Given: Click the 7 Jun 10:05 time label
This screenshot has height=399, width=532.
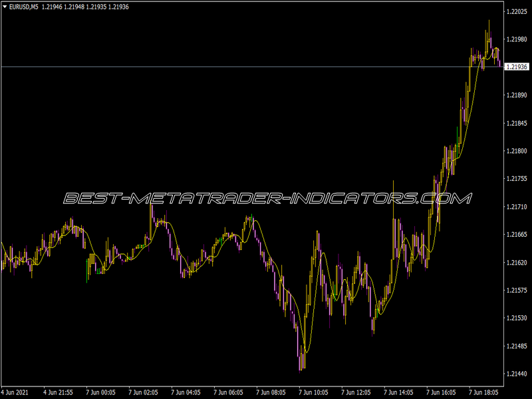Looking at the screenshot, I should point(313,392).
